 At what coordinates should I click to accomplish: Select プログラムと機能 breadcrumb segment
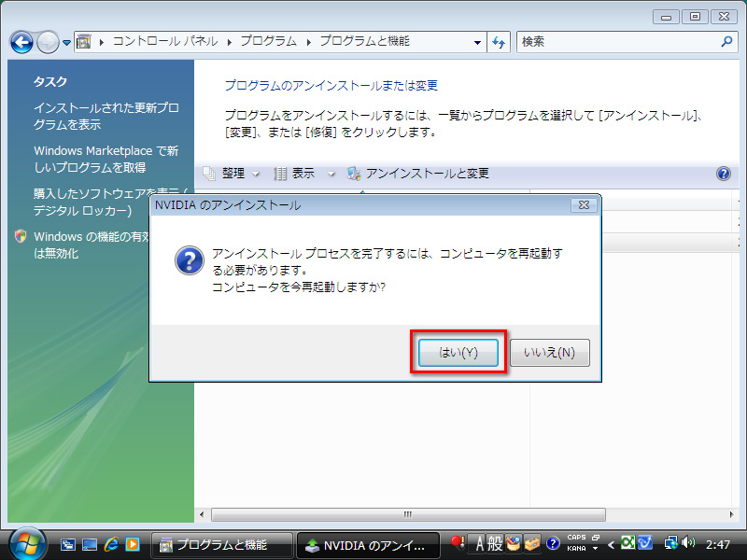[x=364, y=41]
